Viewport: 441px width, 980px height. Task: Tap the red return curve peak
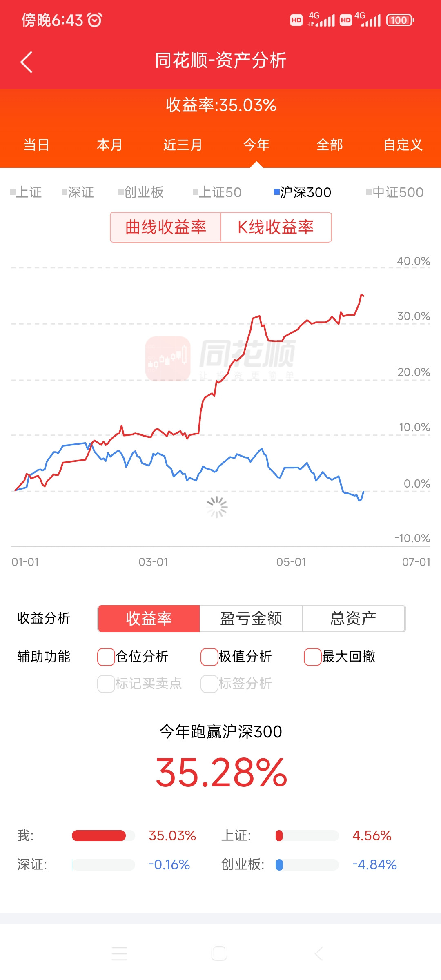tap(361, 295)
